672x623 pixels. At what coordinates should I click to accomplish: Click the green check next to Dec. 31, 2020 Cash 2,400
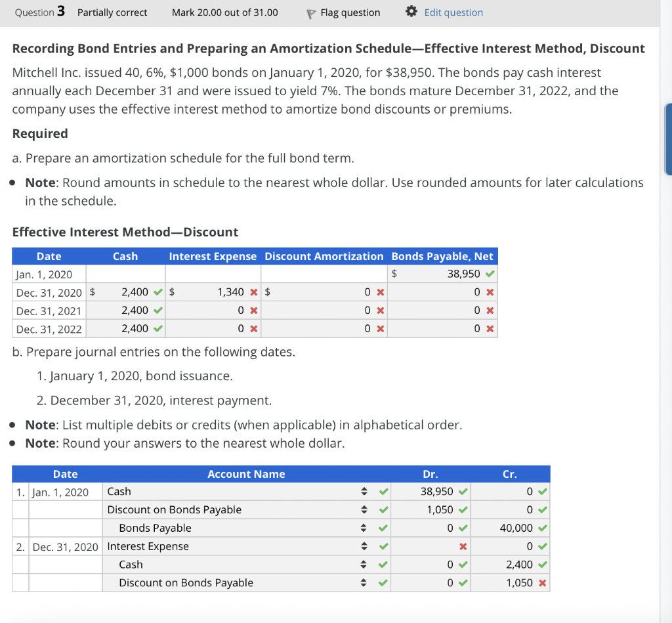(x=159, y=291)
